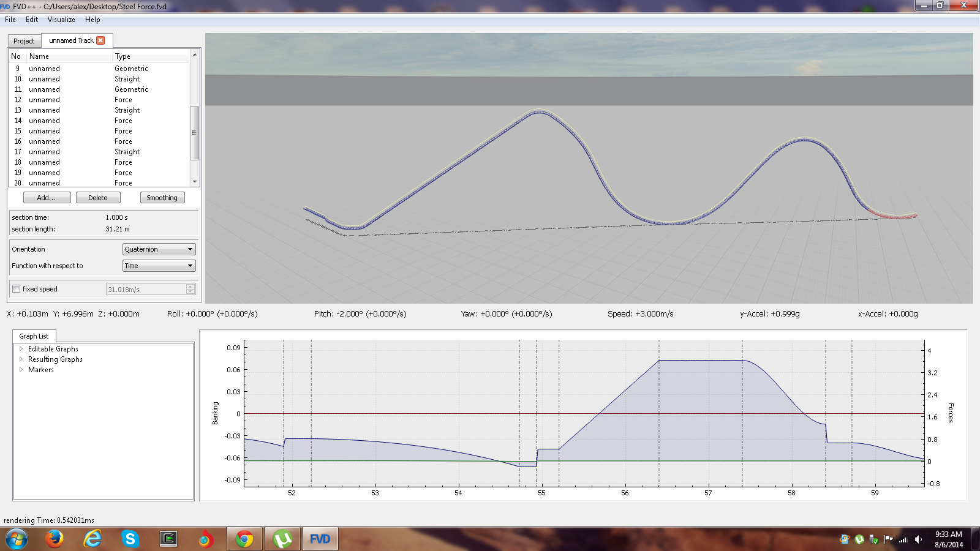Screen dimensions: 980x551
Task: Expand Editable Graphs in Graph List
Action: (21, 349)
